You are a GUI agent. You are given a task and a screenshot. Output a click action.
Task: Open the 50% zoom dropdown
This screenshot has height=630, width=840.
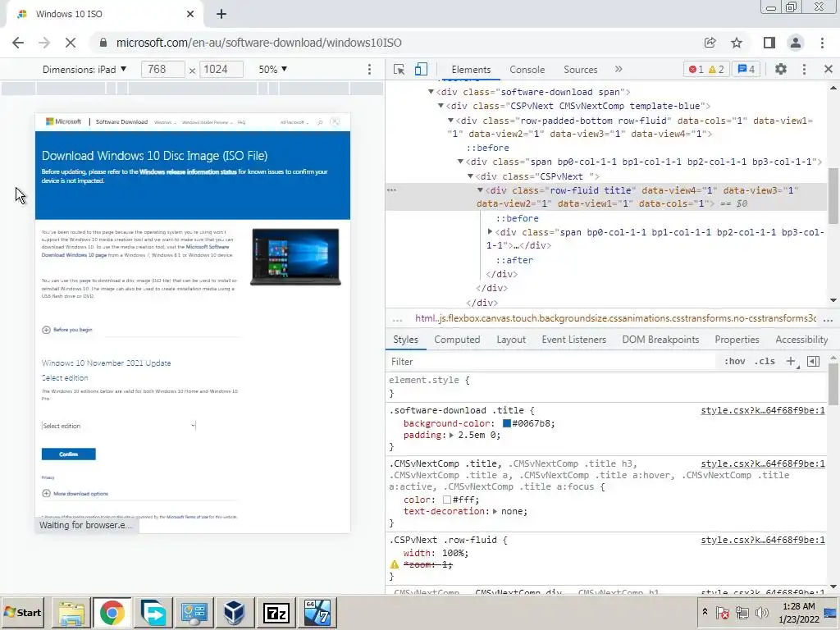coord(273,70)
